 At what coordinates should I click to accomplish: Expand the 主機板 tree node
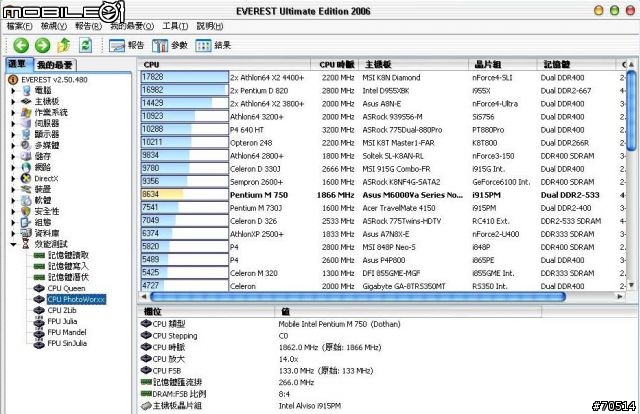pos(13,102)
